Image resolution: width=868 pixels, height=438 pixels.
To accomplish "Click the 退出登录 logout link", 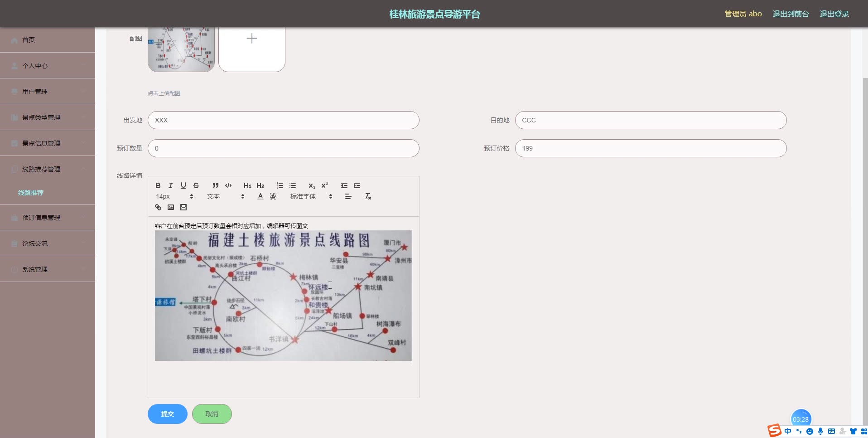I will click(834, 14).
